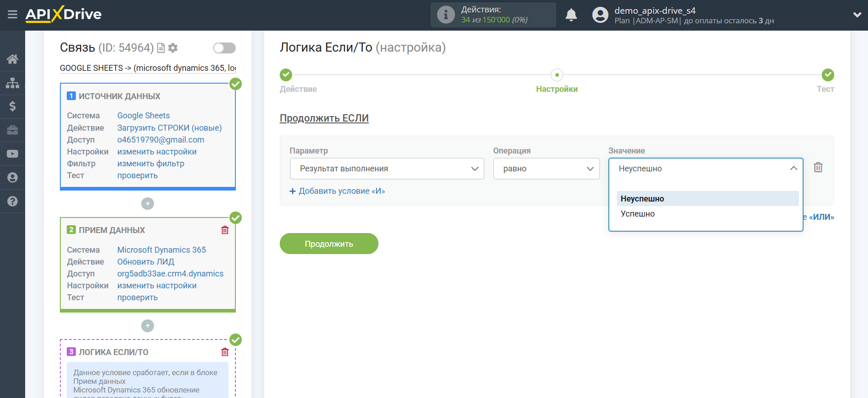This screenshot has width=868, height=398.
Task: Expand the user account dropdown chevron
Action: tap(857, 15)
